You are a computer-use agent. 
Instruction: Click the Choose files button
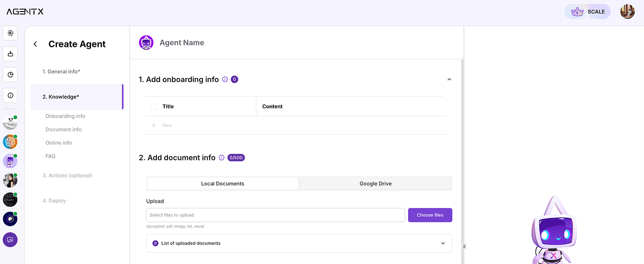tap(430, 215)
